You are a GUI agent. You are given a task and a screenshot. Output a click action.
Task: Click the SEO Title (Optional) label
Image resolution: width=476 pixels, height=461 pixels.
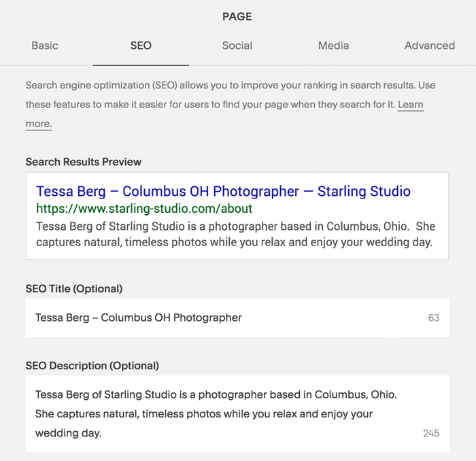[74, 288]
